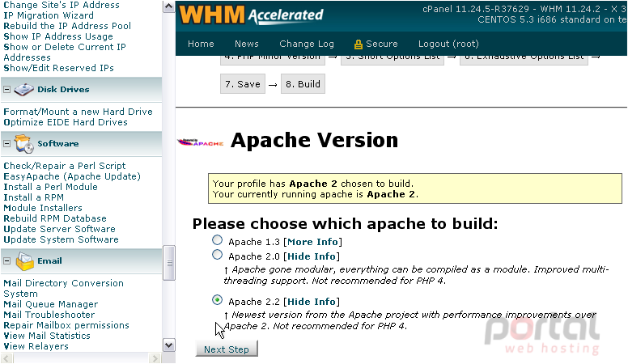Screen dimensions: 628x364
Task: Click the Software section CD box icon
Action: coord(24,144)
